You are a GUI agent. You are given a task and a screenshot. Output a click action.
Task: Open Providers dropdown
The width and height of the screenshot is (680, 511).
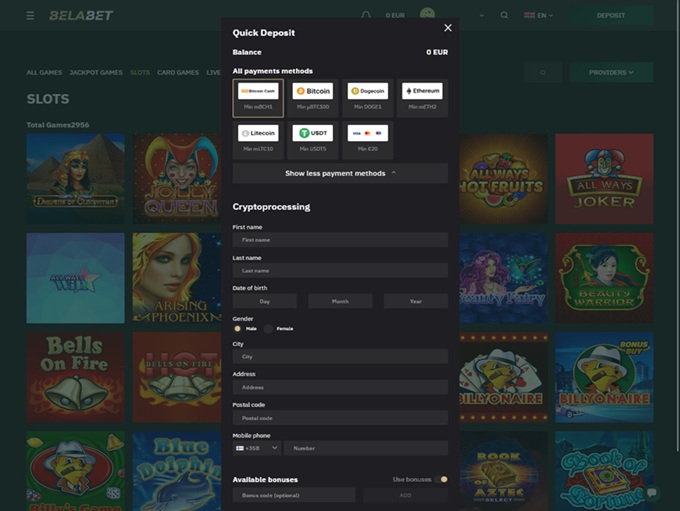[611, 72]
